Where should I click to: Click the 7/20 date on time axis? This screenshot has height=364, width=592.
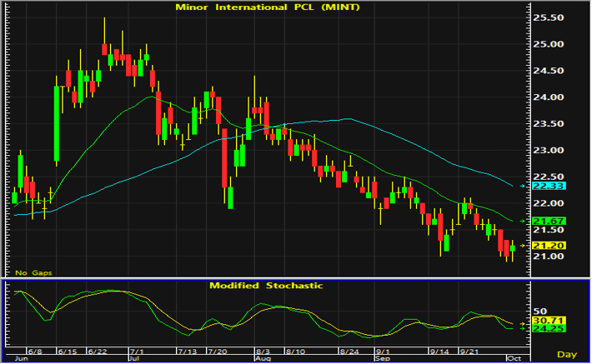218,352
